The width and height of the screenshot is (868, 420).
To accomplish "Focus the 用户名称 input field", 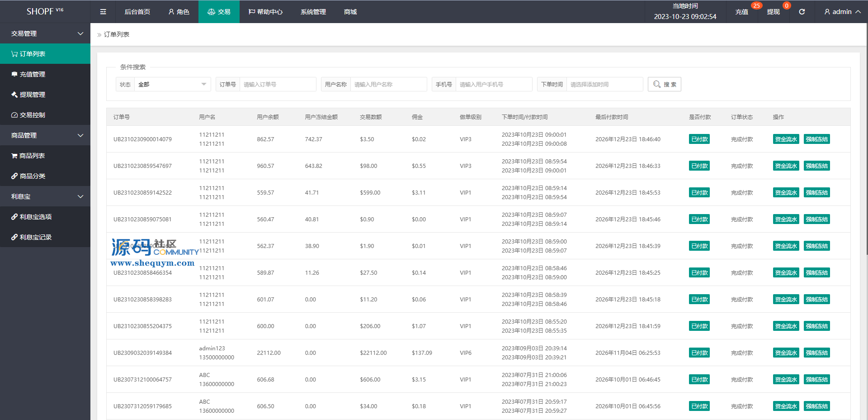I will pos(388,84).
